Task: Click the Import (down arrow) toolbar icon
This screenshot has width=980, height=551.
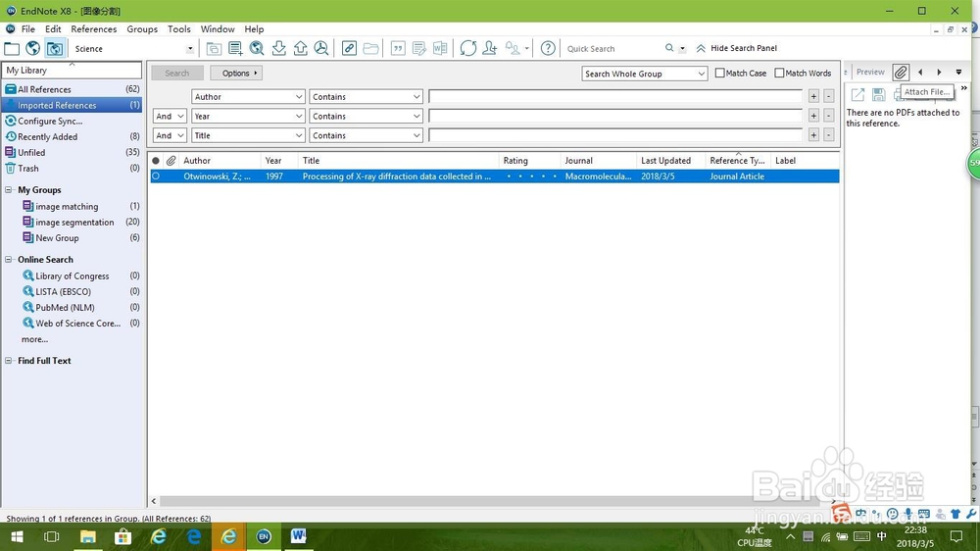Action: (x=278, y=48)
